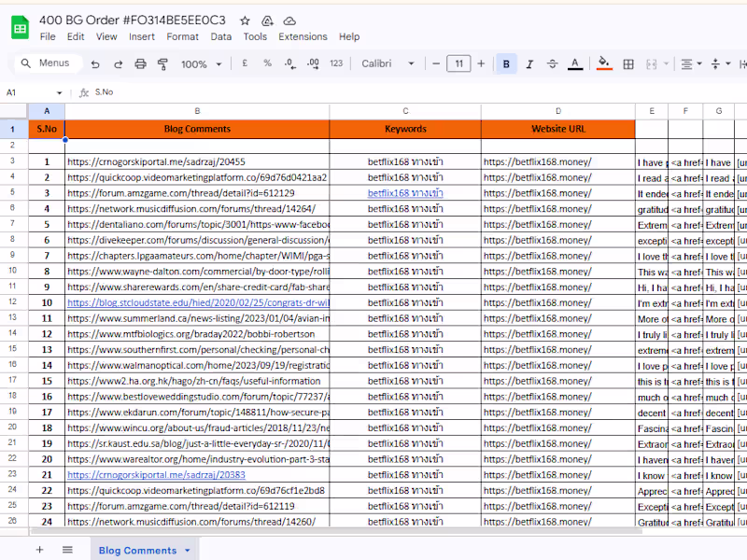747x560 pixels.
Task: Increase font size with plus
Action: 481,63
